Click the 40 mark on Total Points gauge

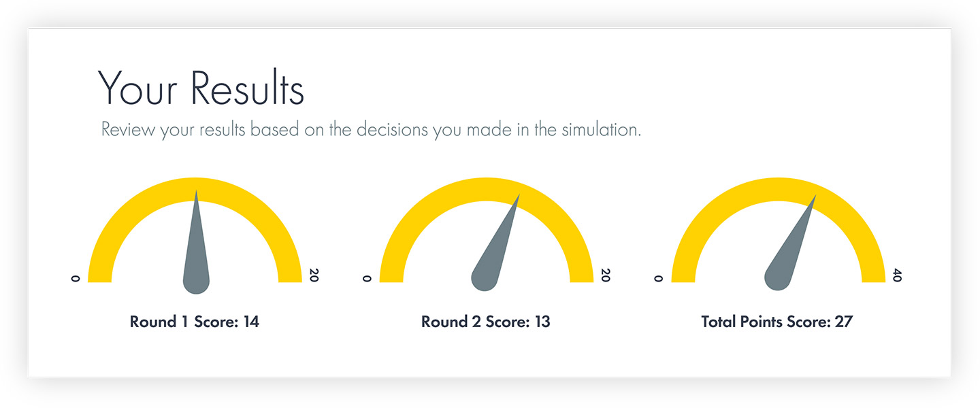coord(897,275)
